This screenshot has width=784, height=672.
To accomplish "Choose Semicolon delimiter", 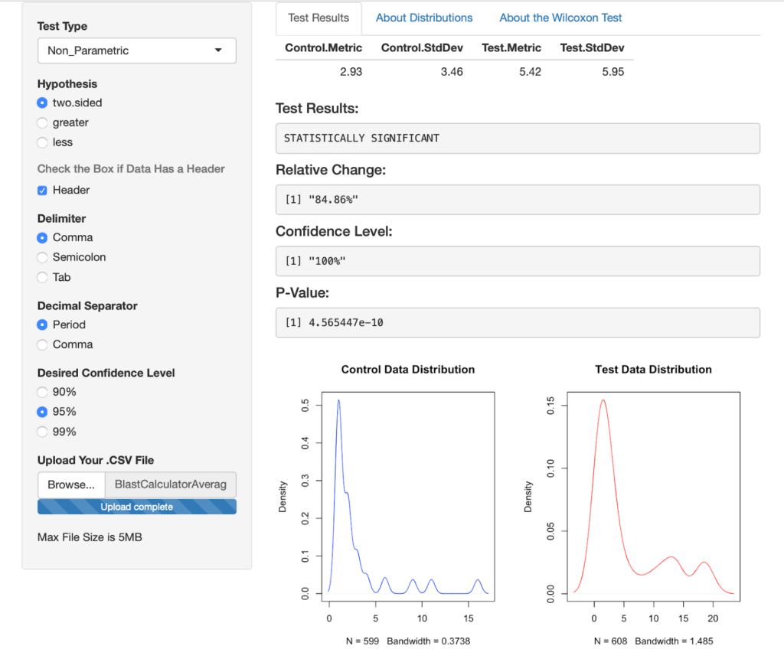I will (x=43, y=257).
